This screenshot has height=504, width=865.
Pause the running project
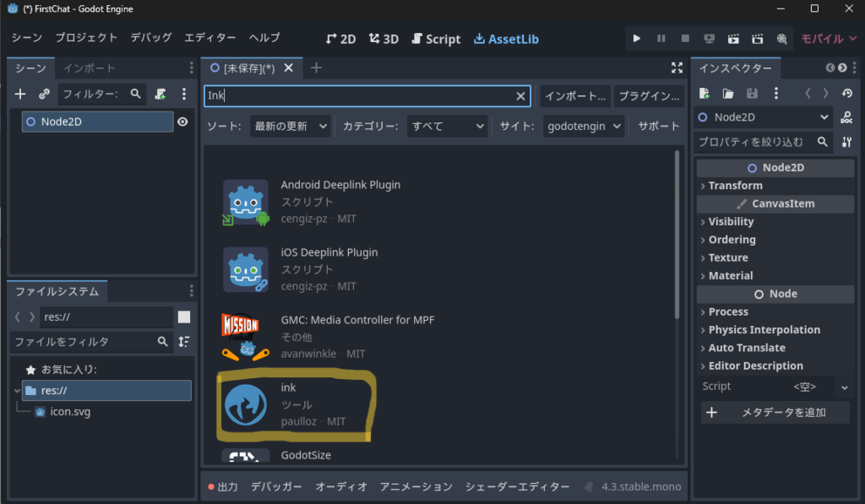pyautogui.click(x=661, y=39)
